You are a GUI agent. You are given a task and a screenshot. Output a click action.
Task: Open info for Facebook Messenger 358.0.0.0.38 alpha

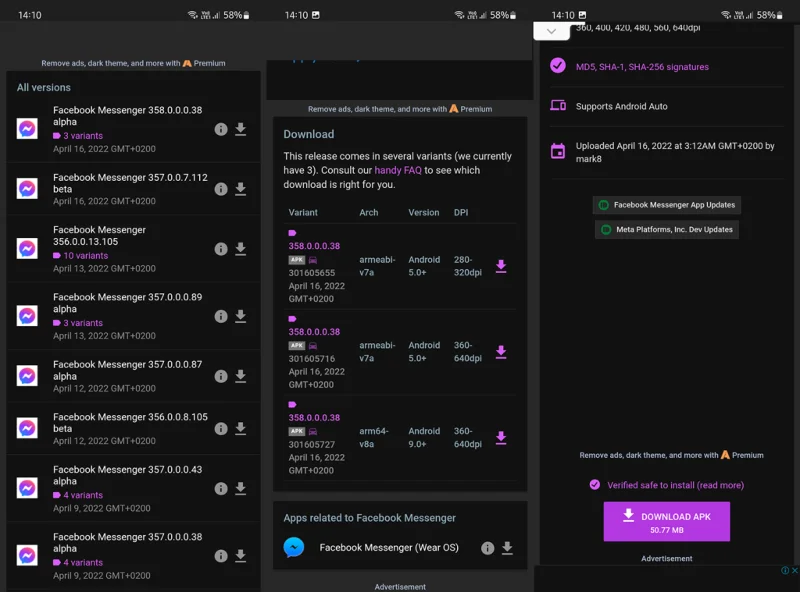tap(220, 129)
